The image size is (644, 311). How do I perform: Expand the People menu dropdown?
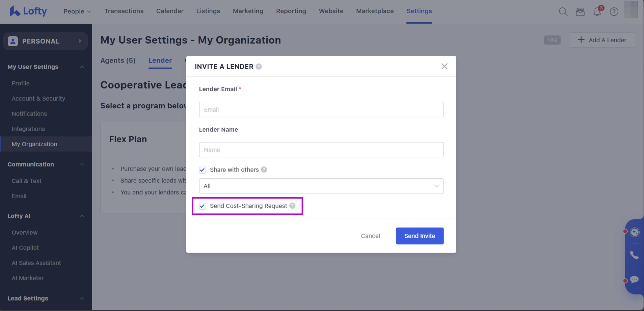(x=77, y=11)
